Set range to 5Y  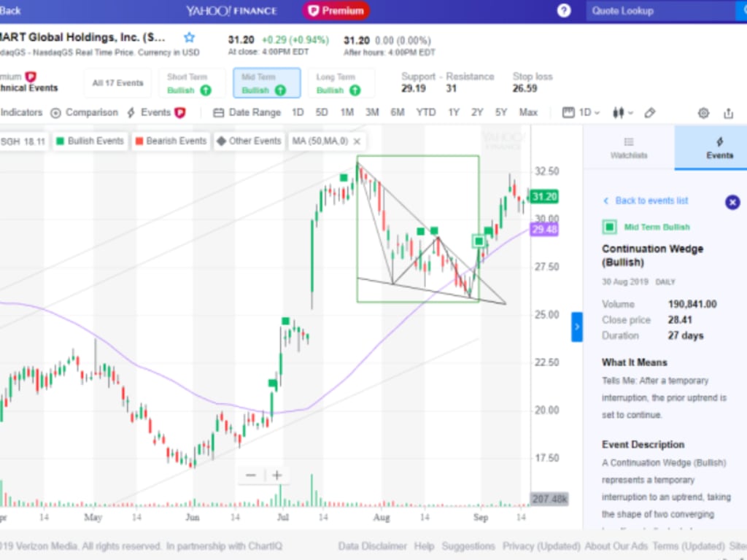(501, 113)
